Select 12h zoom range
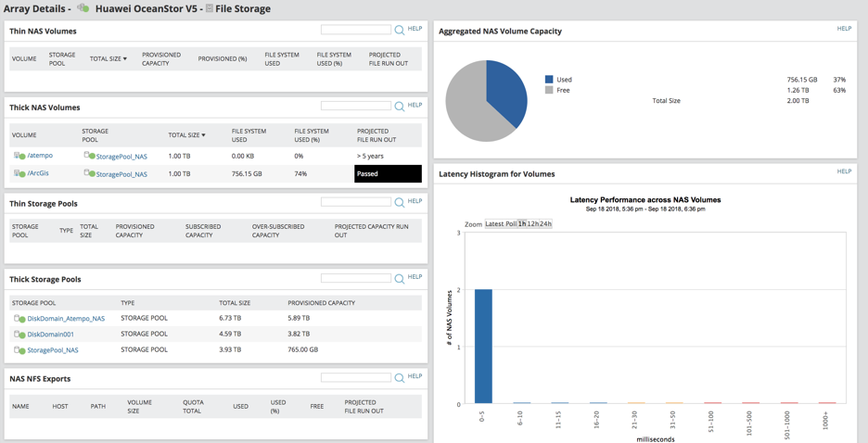 click(x=533, y=224)
